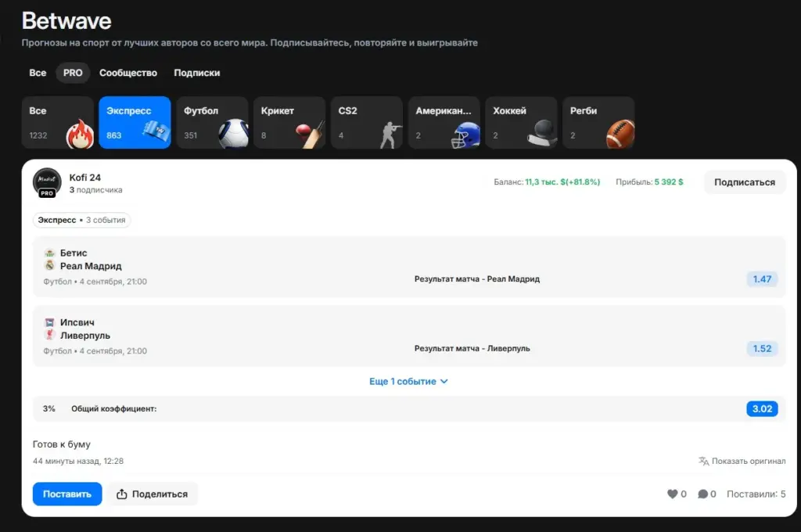This screenshot has height=532, width=801.
Task: Click the Реал Мадрид team logo
Action: coord(49,266)
